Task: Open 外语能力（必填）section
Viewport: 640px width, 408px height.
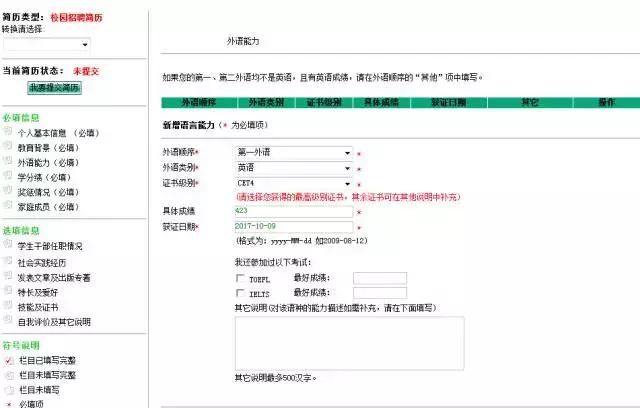Action: (x=48, y=162)
